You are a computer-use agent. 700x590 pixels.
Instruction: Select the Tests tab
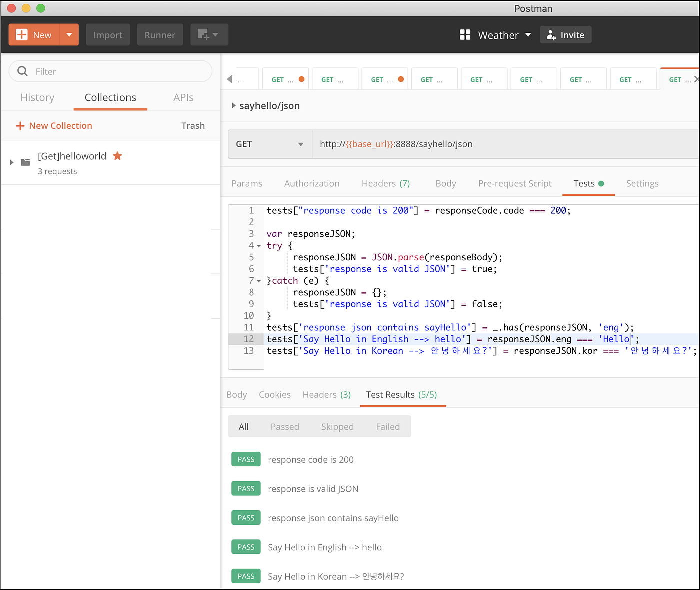point(589,183)
